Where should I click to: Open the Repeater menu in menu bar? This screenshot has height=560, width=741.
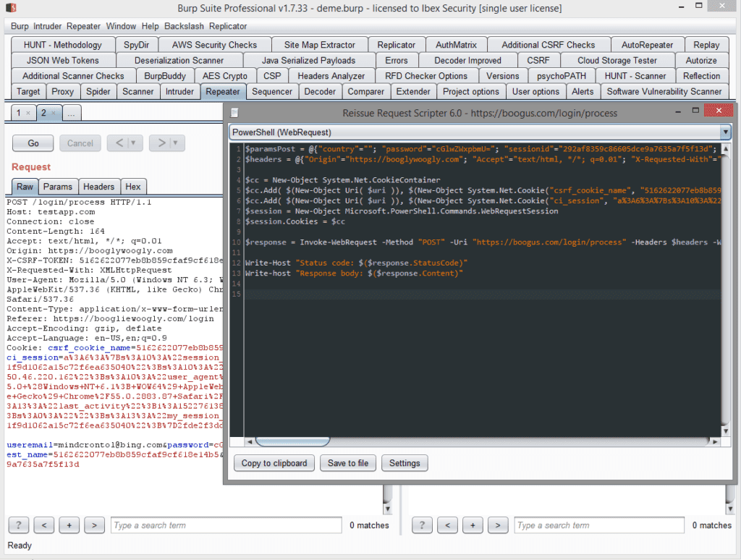pos(83,26)
